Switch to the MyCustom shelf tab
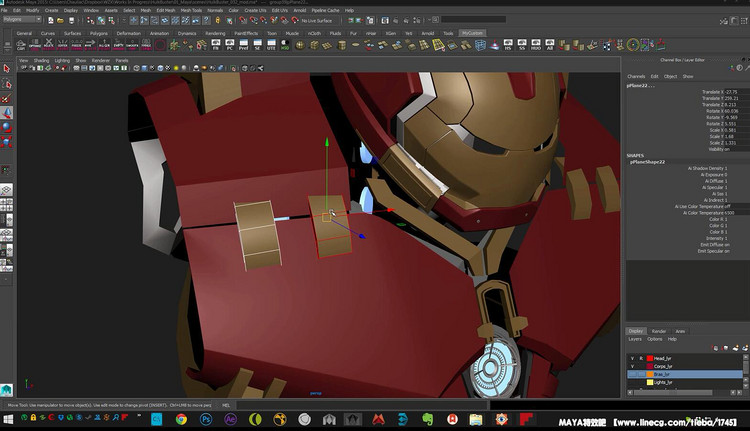The width and height of the screenshot is (750, 431). coord(471,33)
